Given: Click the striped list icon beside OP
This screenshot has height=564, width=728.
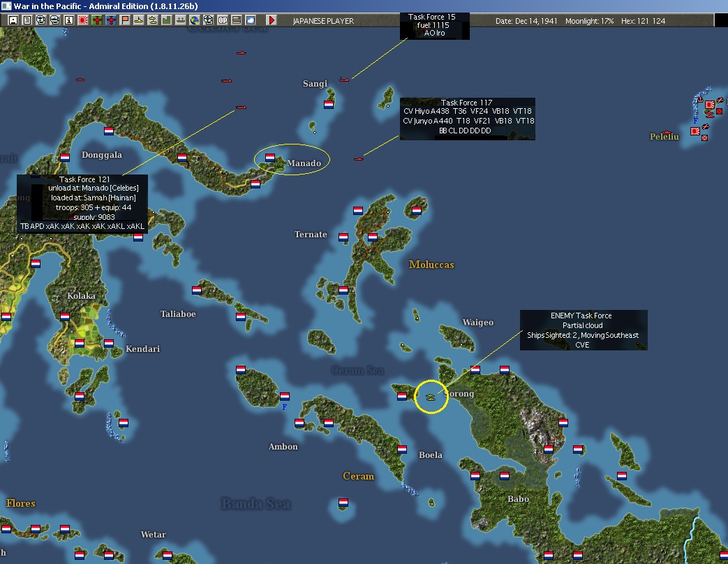Looking at the screenshot, I should (x=237, y=20).
